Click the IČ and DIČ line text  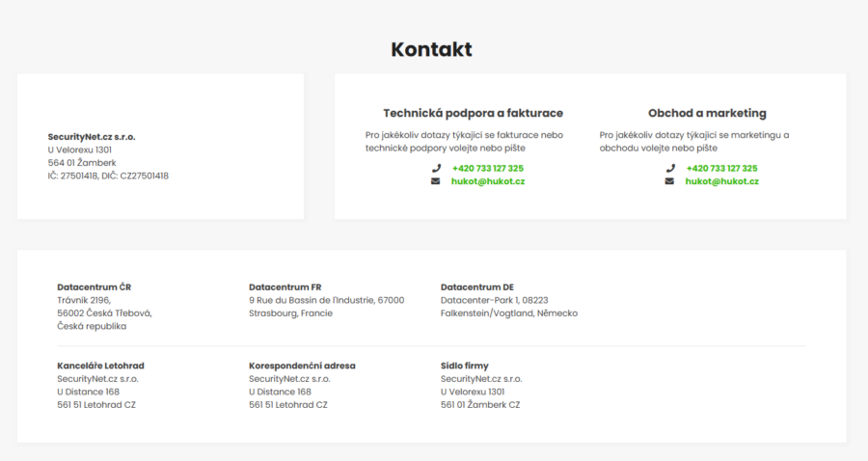(x=108, y=176)
